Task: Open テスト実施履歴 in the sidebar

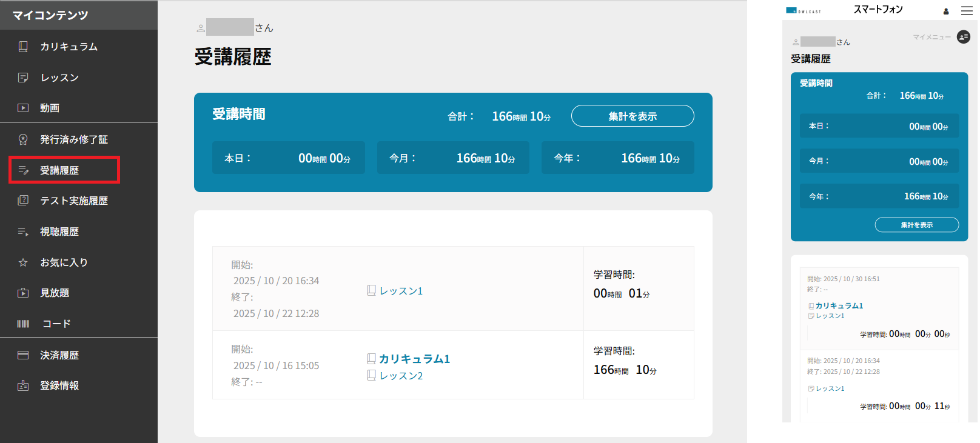Action: 73,201
